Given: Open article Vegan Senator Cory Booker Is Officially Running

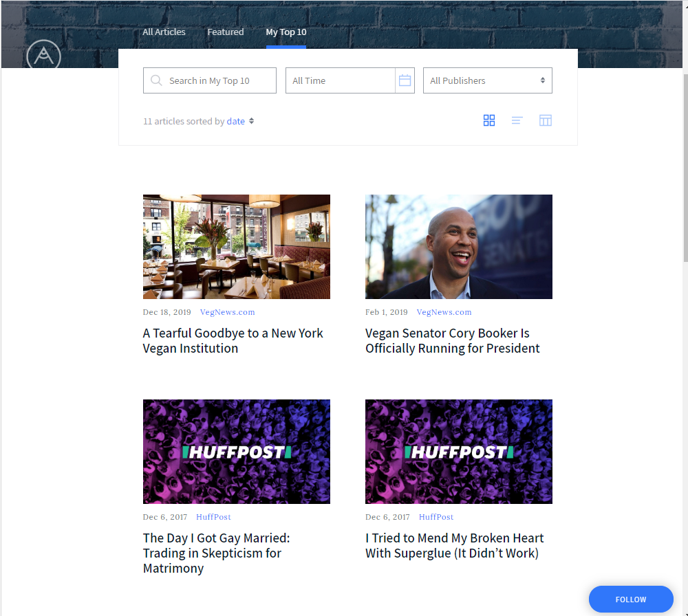Looking at the screenshot, I should coord(453,341).
